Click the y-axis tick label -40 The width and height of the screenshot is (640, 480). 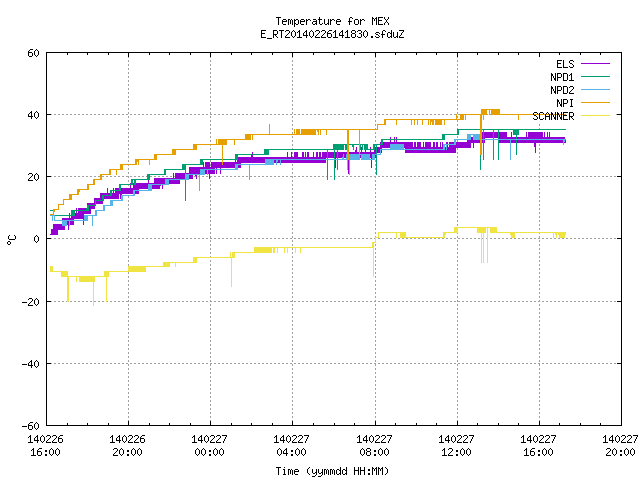[x=31, y=364]
